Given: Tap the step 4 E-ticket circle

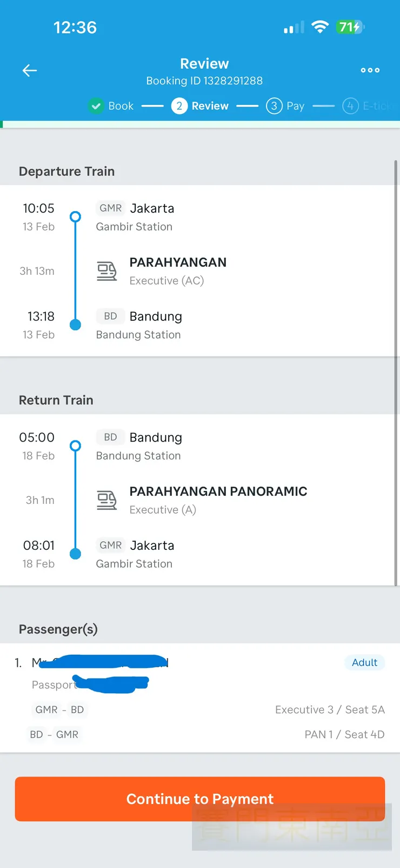Looking at the screenshot, I should [x=350, y=106].
